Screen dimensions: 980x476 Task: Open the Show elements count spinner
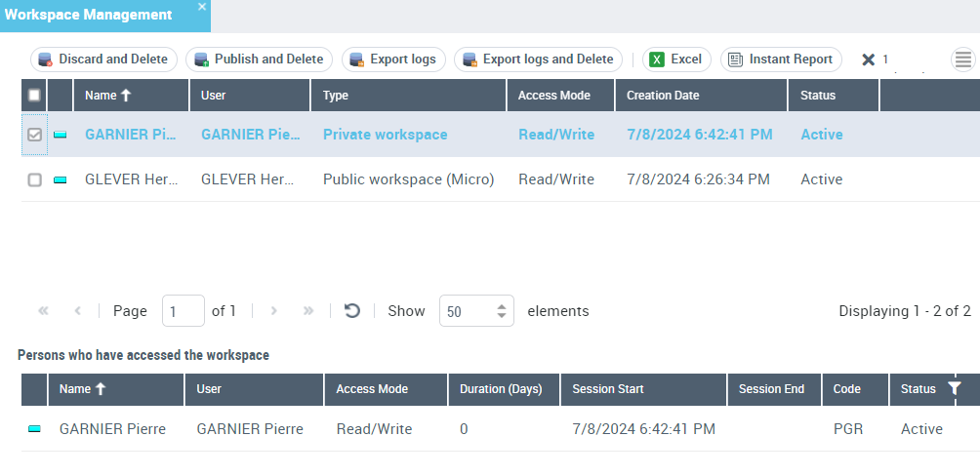click(502, 311)
